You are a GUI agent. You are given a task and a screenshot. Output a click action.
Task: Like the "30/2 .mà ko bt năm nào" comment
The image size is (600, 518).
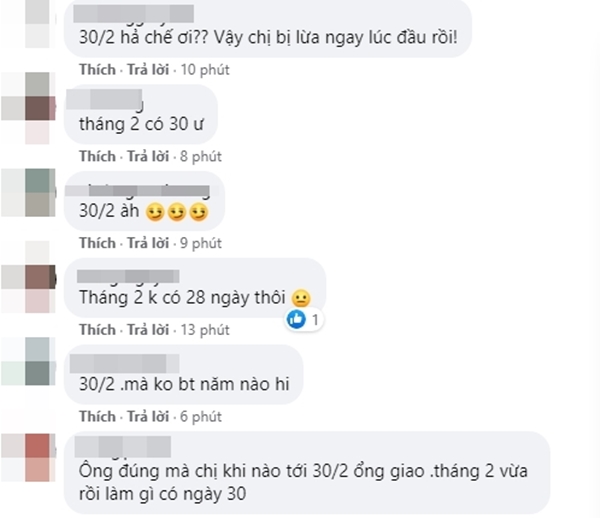(x=97, y=416)
